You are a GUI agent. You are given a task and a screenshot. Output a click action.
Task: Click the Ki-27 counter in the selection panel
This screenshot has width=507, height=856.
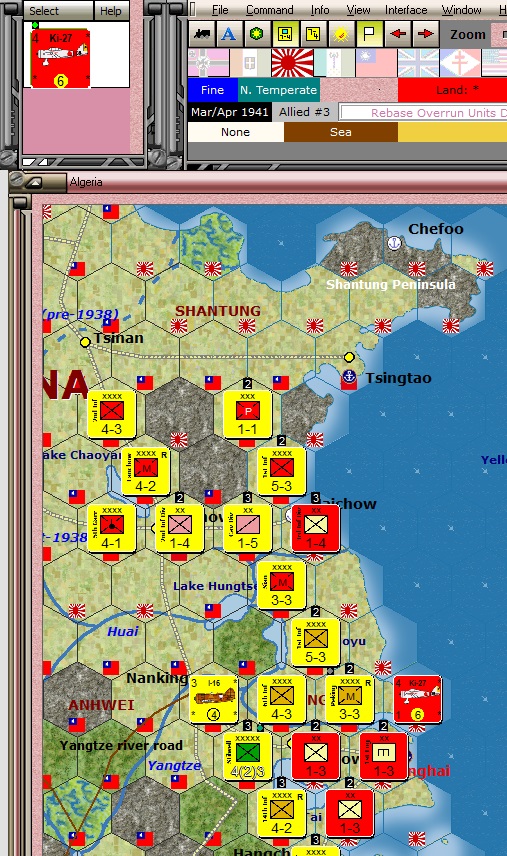pyautogui.click(x=61, y=58)
